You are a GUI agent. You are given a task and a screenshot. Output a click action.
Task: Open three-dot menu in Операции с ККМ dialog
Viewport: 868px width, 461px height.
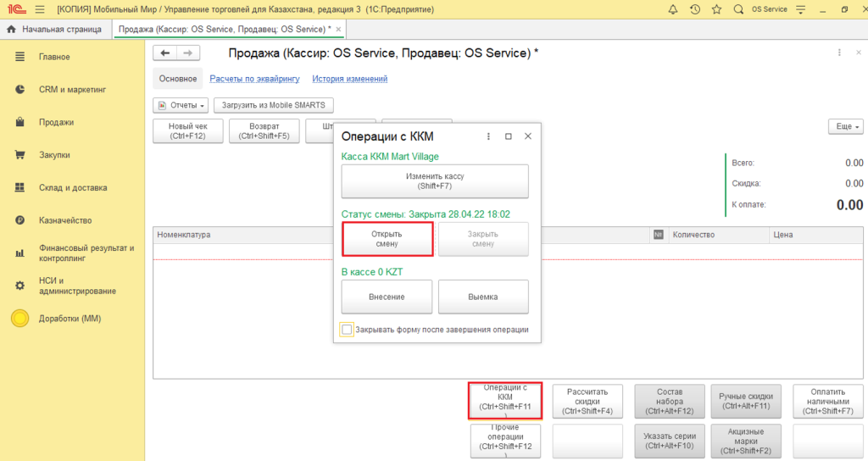coord(488,136)
